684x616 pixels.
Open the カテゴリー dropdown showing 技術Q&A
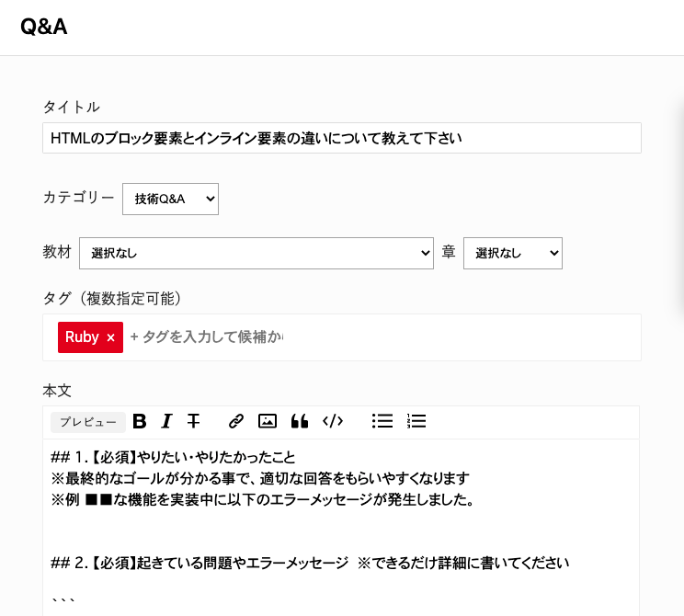tap(171, 199)
